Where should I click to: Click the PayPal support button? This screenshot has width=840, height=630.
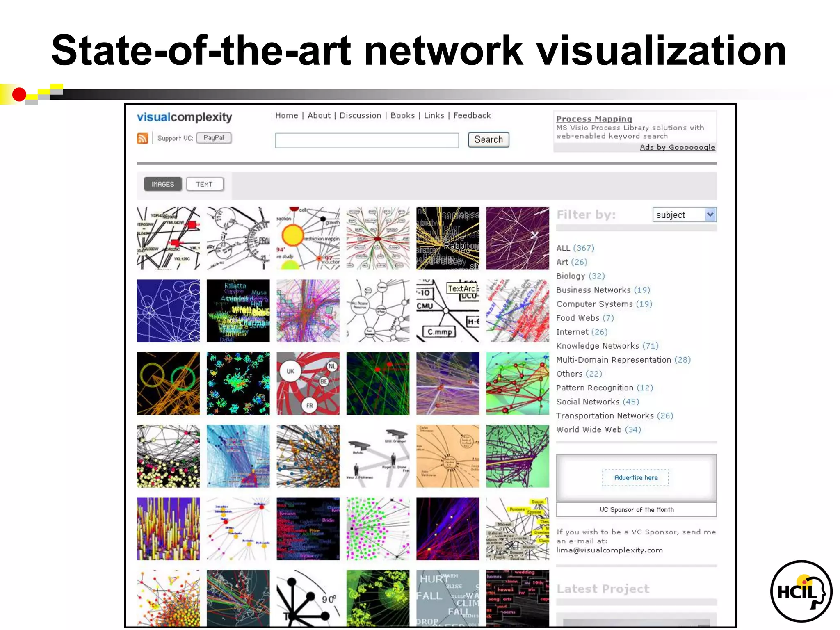(214, 138)
